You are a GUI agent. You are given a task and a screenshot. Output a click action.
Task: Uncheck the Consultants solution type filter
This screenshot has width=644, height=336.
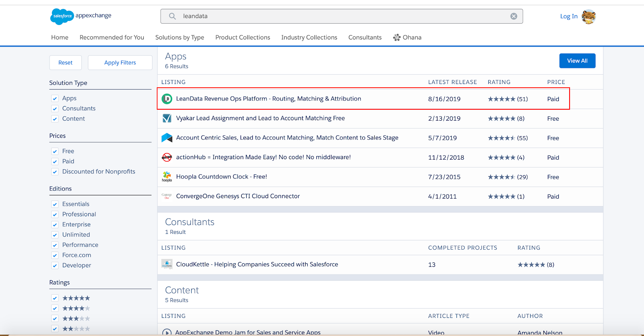pyautogui.click(x=55, y=109)
